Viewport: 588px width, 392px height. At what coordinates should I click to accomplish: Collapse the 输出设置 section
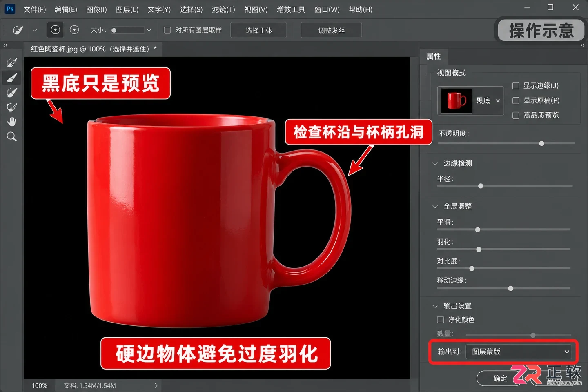click(x=435, y=306)
